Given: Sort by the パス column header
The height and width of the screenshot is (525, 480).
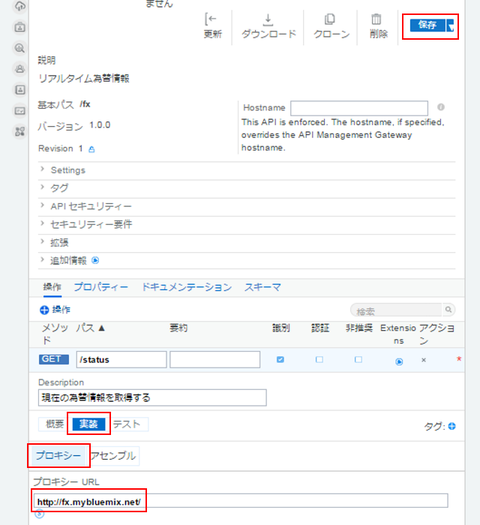Looking at the screenshot, I should (x=90, y=328).
